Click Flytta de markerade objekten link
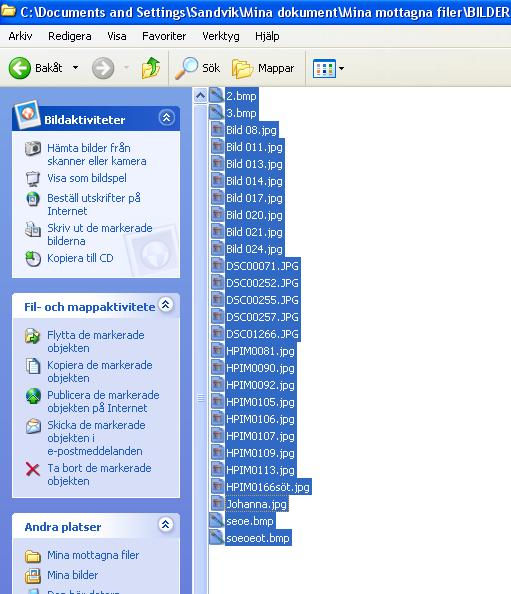Screen dimensions: 511x594 [95, 341]
